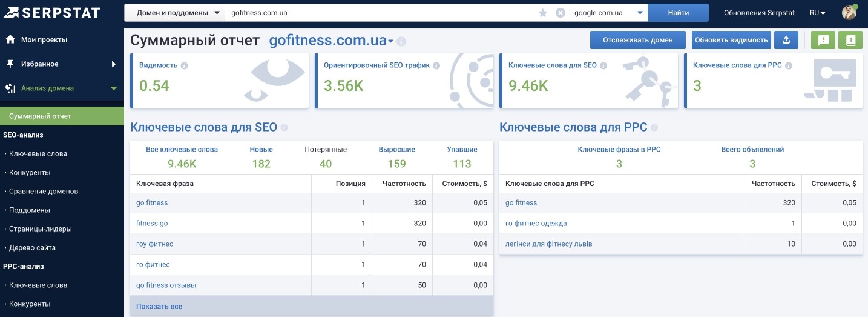Open the fitness go keyword link
868x317 pixels.
(x=152, y=223)
